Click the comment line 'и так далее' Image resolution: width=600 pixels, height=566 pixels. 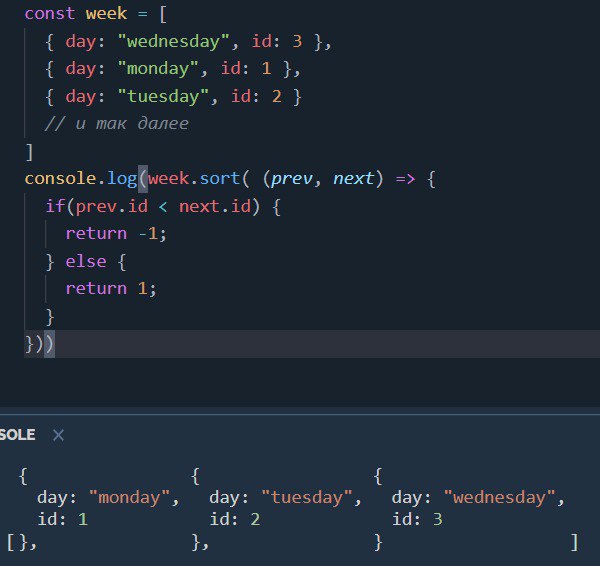click(x=117, y=124)
